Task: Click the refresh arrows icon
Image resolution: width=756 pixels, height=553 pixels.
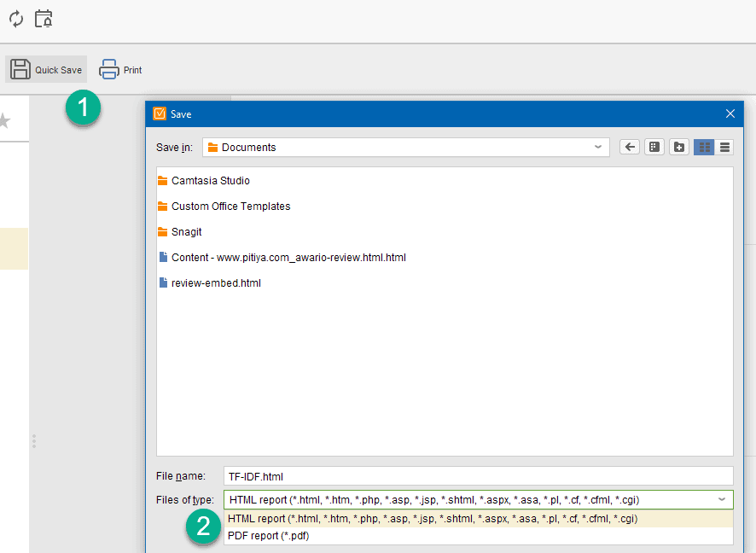Action: pyautogui.click(x=16, y=20)
